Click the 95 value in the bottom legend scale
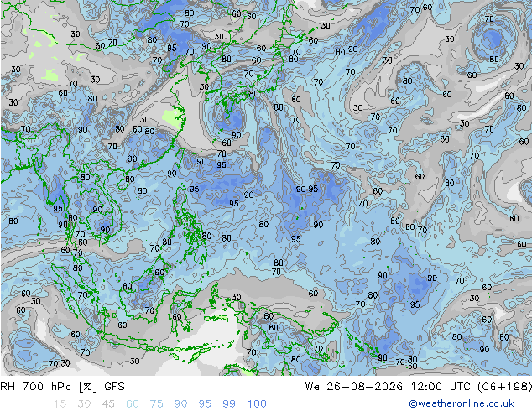 click(205, 404)
